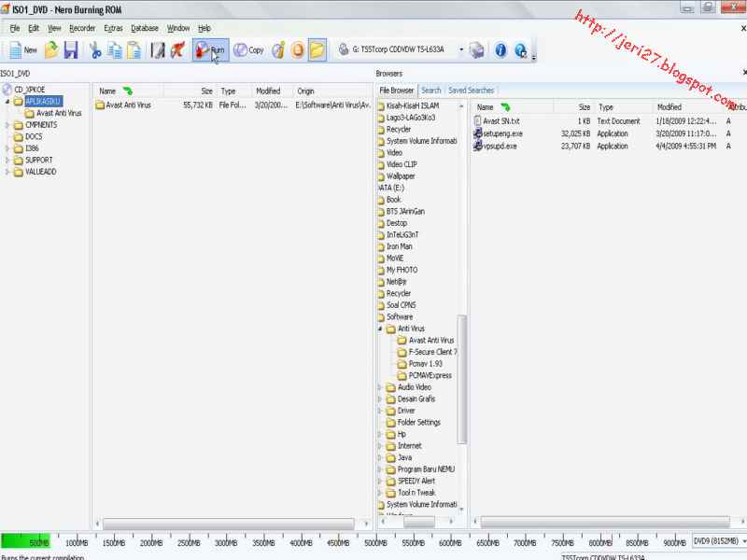Create new compilation via the New icon
This screenshot has height=560, width=747.
[x=21, y=50]
